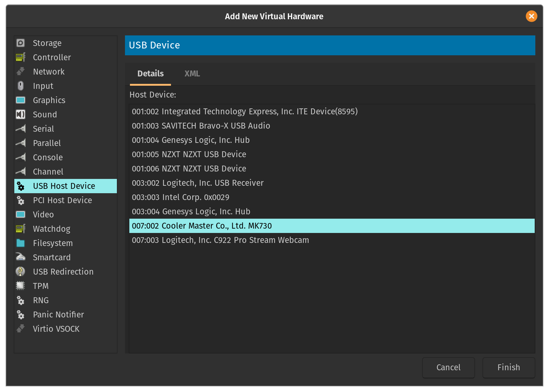Select the Watchdog card icon
This screenshot has height=392, width=549.
coord(21,229)
